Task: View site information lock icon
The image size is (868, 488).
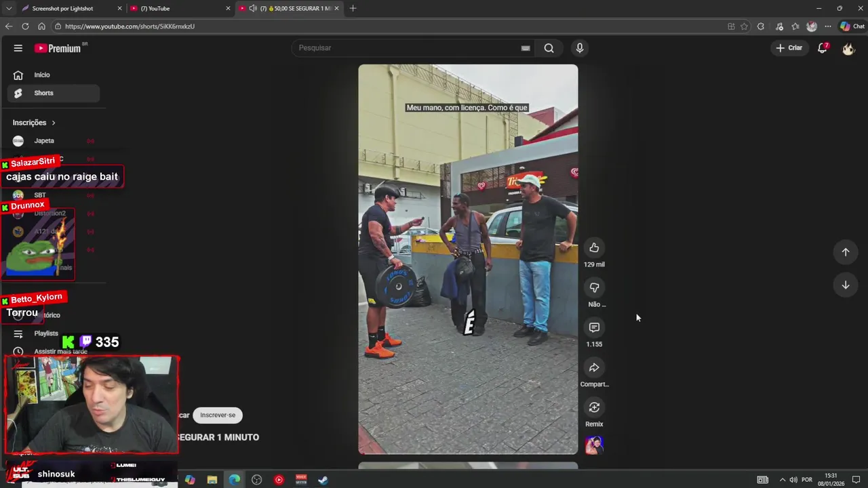Action: click(58, 26)
